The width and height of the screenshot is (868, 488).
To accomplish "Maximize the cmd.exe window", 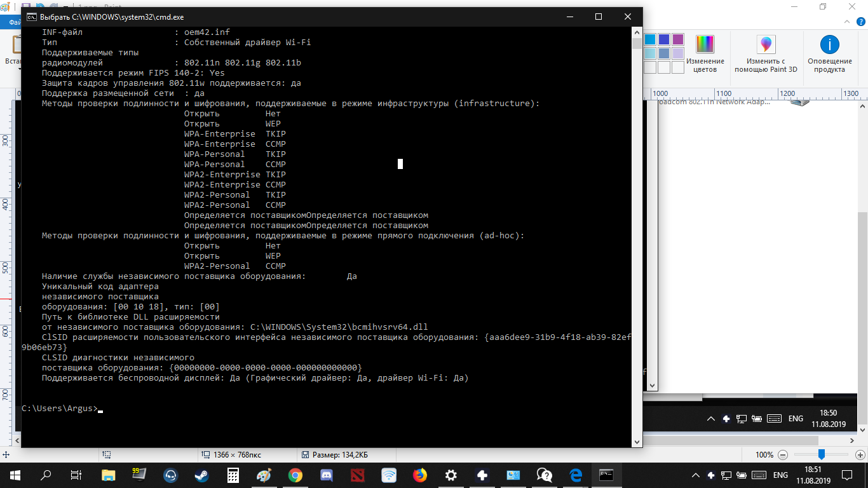I will tap(599, 17).
